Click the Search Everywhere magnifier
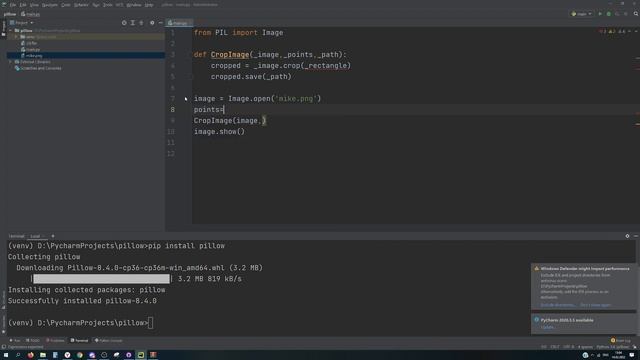This screenshot has width=640, height=360. [636, 14]
